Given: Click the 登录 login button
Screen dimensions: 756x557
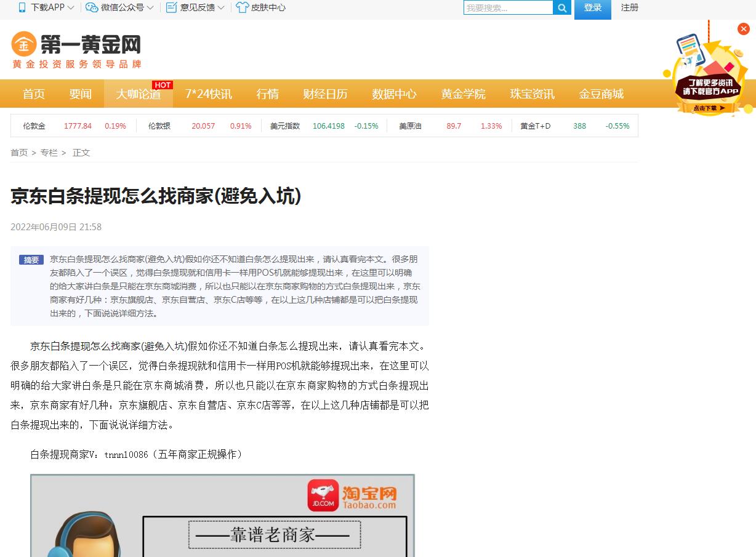Looking at the screenshot, I should pyautogui.click(x=593, y=9).
